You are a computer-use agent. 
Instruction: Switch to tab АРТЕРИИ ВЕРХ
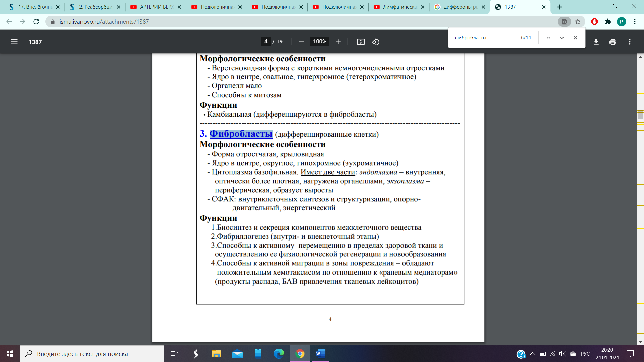tap(156, 7)
